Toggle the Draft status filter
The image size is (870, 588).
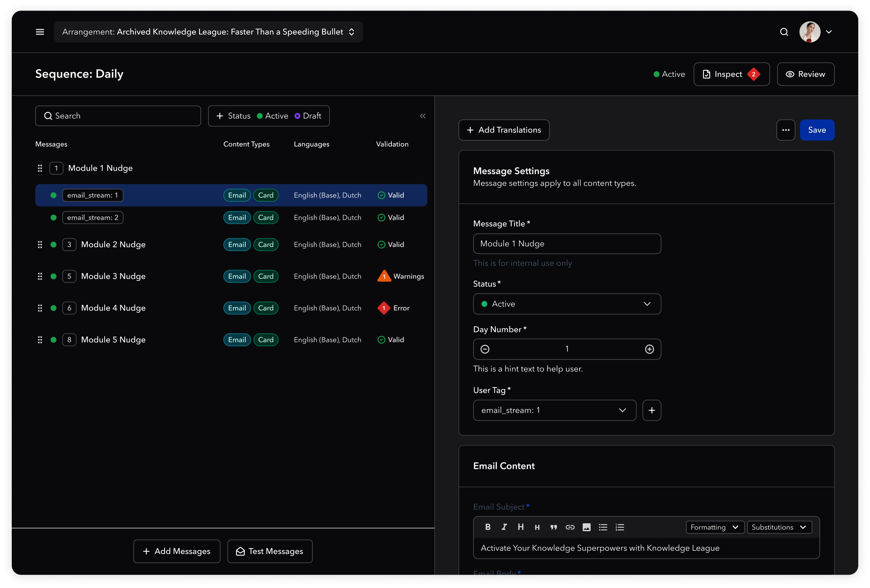pos(308,116)
